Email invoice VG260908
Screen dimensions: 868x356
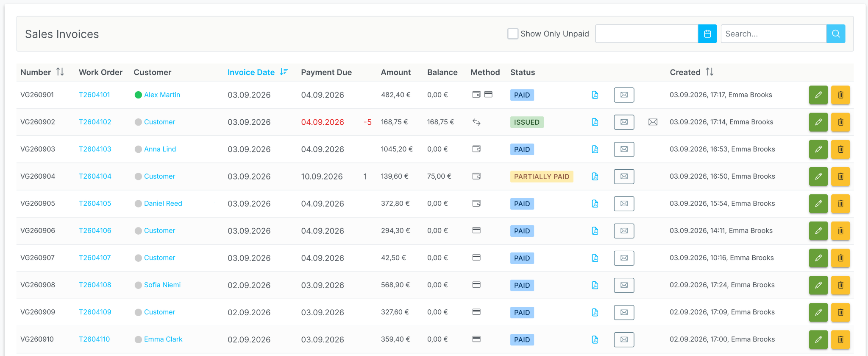pyautogui.click(x=624, y=285)
